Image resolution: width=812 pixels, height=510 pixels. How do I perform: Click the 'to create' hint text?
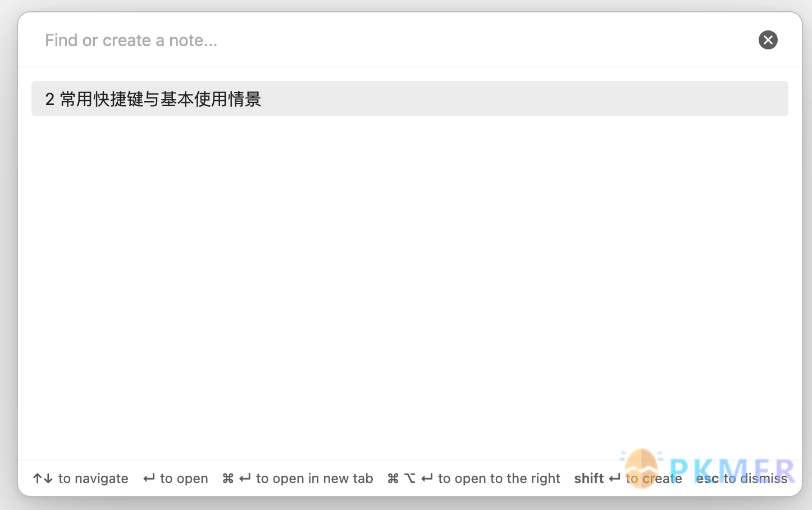pos(654,479)
